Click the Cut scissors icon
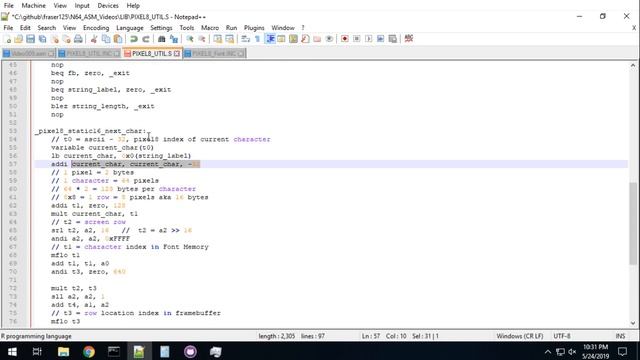Screen dimensions: 640x360 (94, 39)
